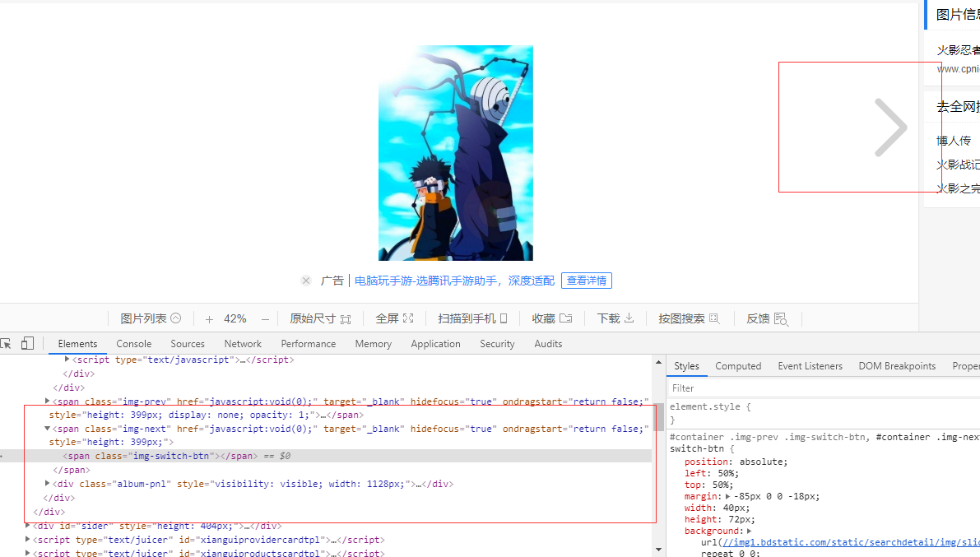Viewport: 980px width, 557px height.
Task: Switch to the Console tab
Action: (x=134, y=344)
